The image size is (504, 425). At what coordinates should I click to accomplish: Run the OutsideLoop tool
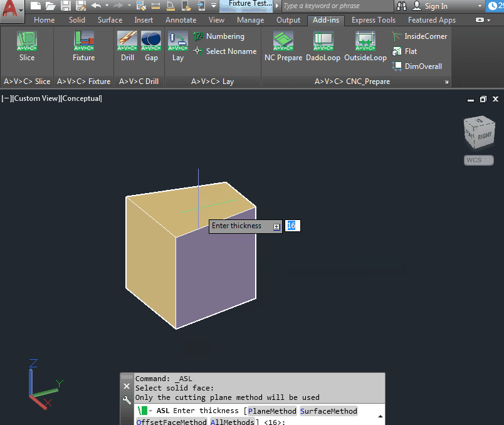point(365,46)
